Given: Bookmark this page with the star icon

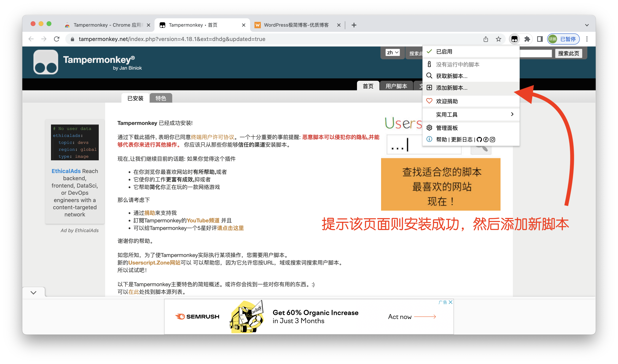Looking at the screenshot, I should pyautogui.click(x=498, y=39).
